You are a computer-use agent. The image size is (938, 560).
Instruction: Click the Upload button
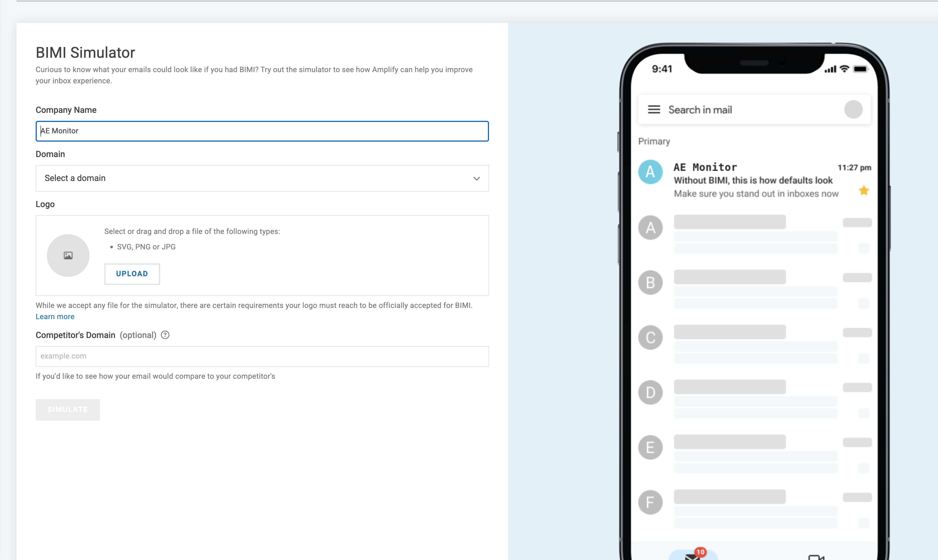[x=132, y=274]
